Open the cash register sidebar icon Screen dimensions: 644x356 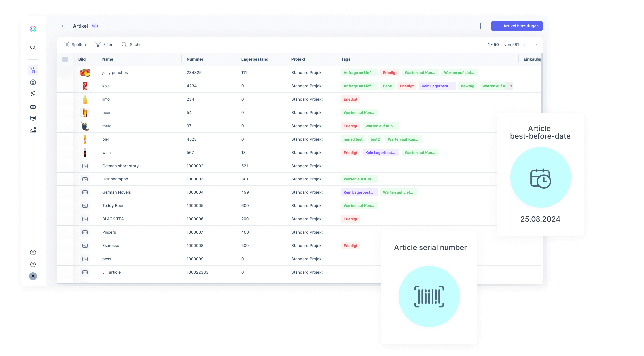[33, 106]
